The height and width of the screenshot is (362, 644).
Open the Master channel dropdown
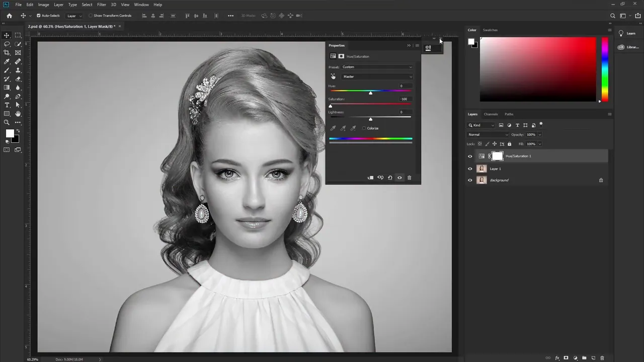coord(377,76)
